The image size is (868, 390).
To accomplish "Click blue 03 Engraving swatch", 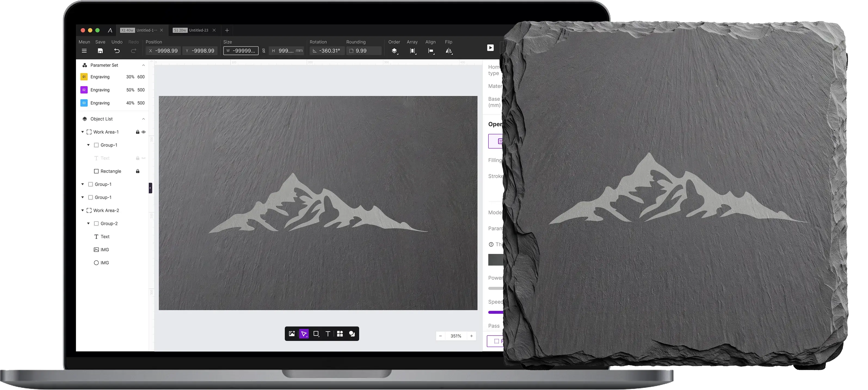I will 84,103.
